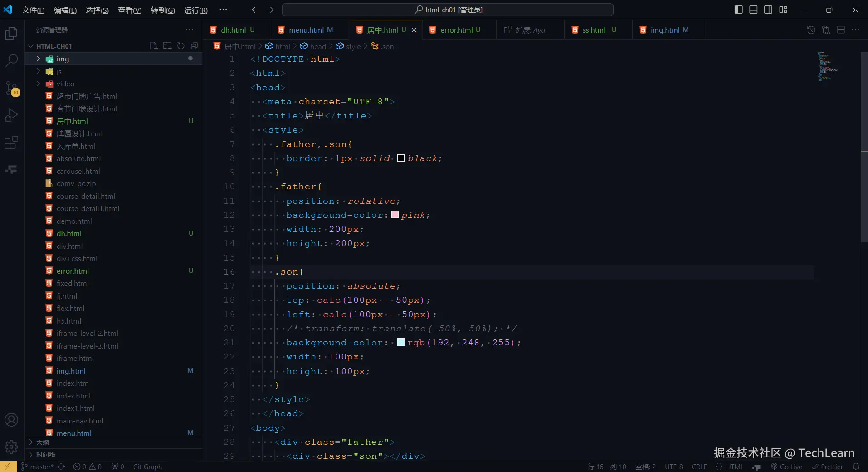Viewport: 868px width, 472px height.
Task: Open the head breadcrumb dropdown
Action: pyautogui.click(x=313, y=46)
